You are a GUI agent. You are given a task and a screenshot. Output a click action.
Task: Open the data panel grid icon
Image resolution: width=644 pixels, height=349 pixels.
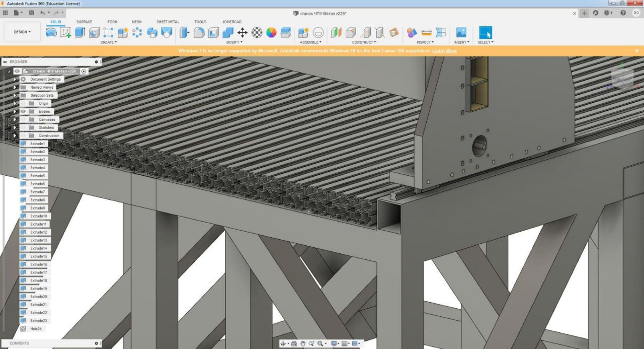pos(6,13)
